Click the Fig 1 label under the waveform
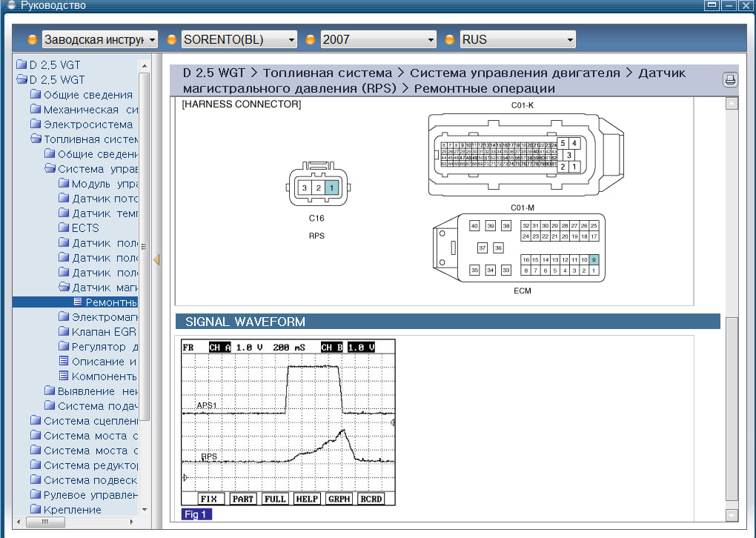This screenshot has width=756, height=538. [x=196, y=514]
